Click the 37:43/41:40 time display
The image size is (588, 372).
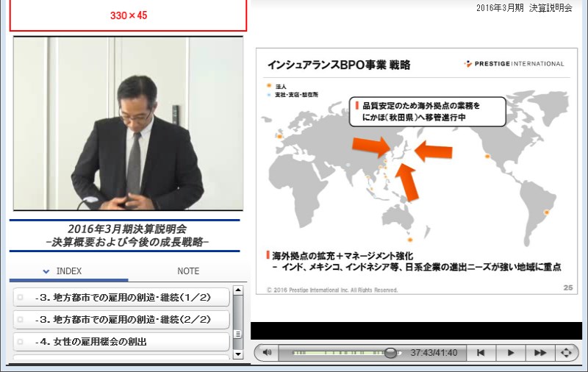click(434, 352)
